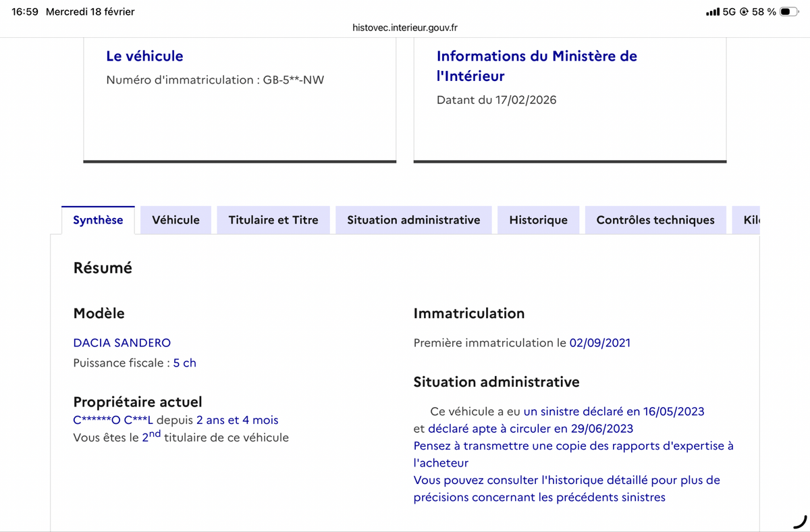Click first registration date 02/09/2021
810x532 pixels.
click(600, 342)
